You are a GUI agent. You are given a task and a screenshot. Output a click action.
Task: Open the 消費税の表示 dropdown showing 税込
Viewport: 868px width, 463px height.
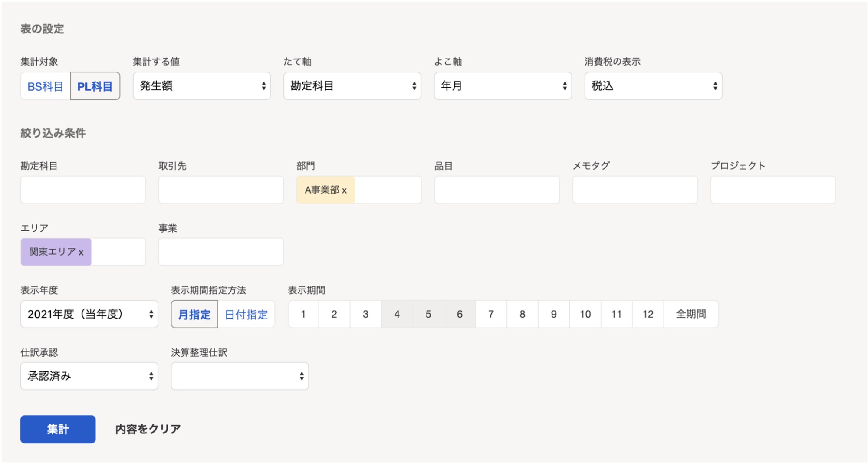pyautogui.click(x=653, y=86)
